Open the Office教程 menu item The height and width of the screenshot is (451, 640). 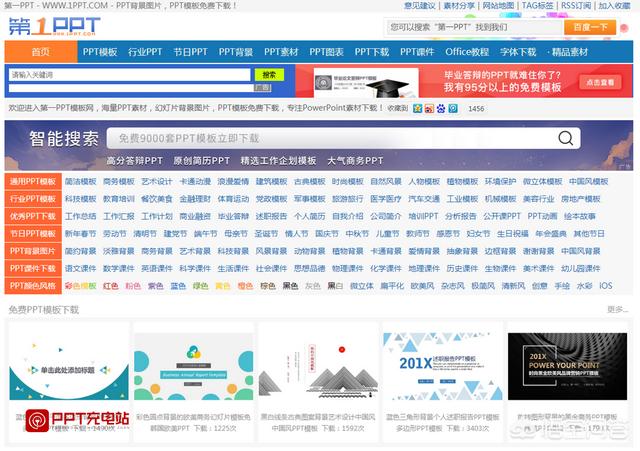(467, 52)
